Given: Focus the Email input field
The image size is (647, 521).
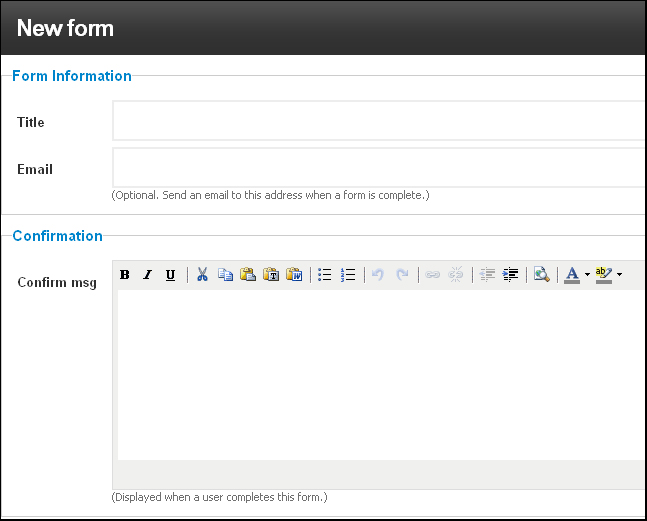Looking at the screenshot, I should point(379,167).
